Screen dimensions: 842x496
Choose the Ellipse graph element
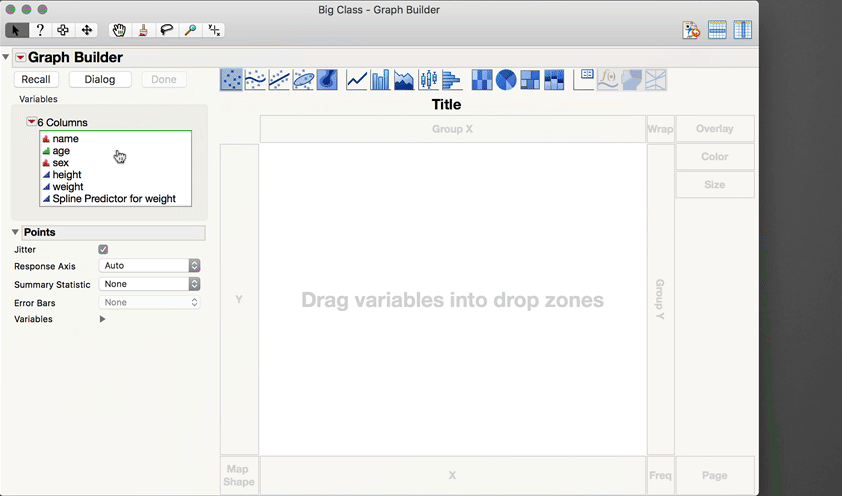point(303,80)
